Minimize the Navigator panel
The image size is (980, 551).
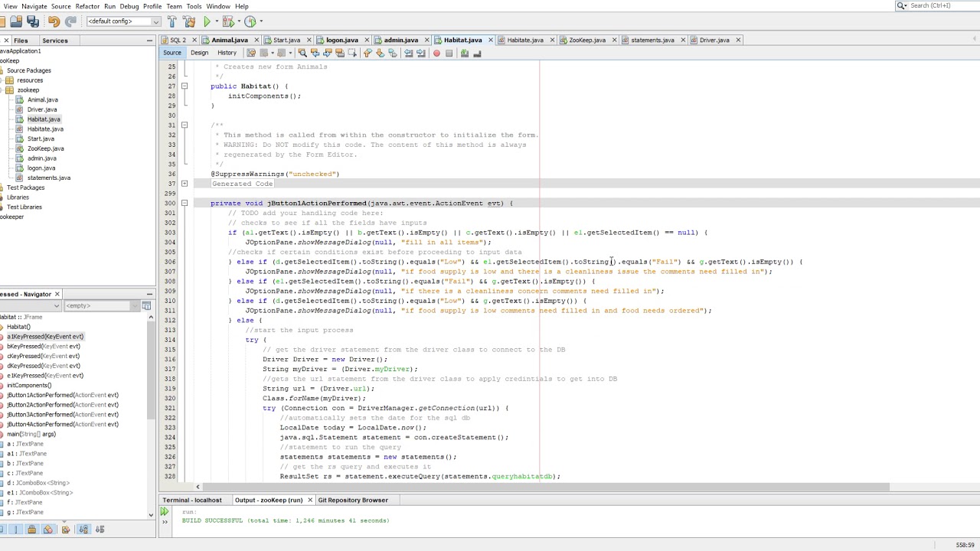[149, 294]
